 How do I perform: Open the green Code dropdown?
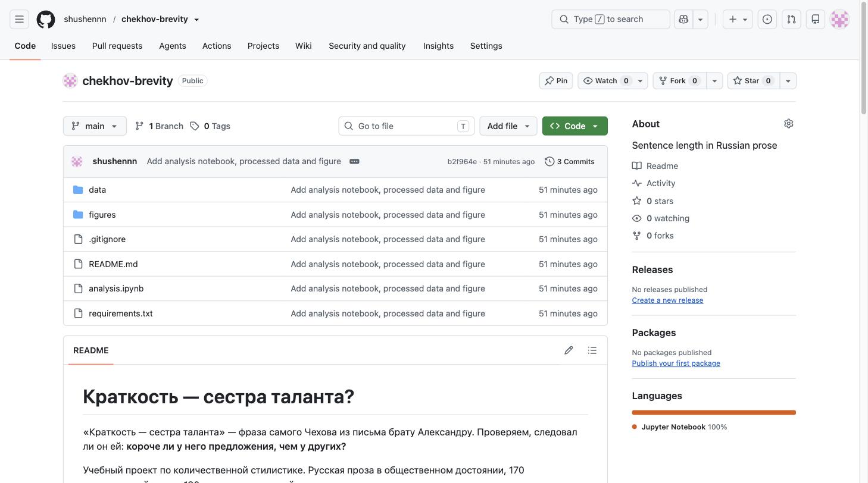(x=574, y=126)
